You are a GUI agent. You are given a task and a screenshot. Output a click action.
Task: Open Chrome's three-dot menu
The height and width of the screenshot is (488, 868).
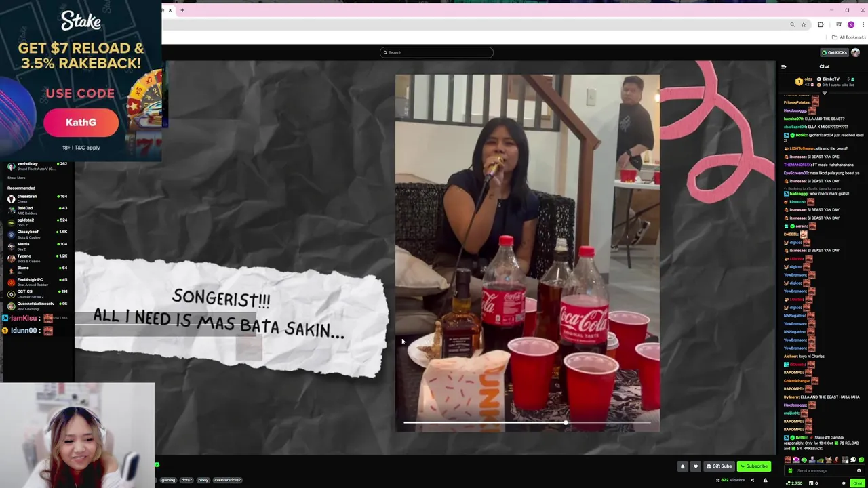tap(863, 24)
